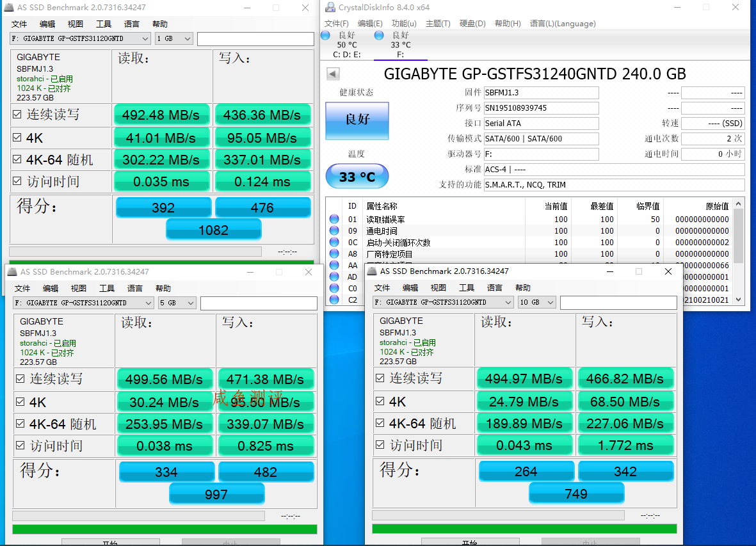Screen dimensions: 756x546
Task: Select the C: D: E: disk status orb
Action: point(325,35)
